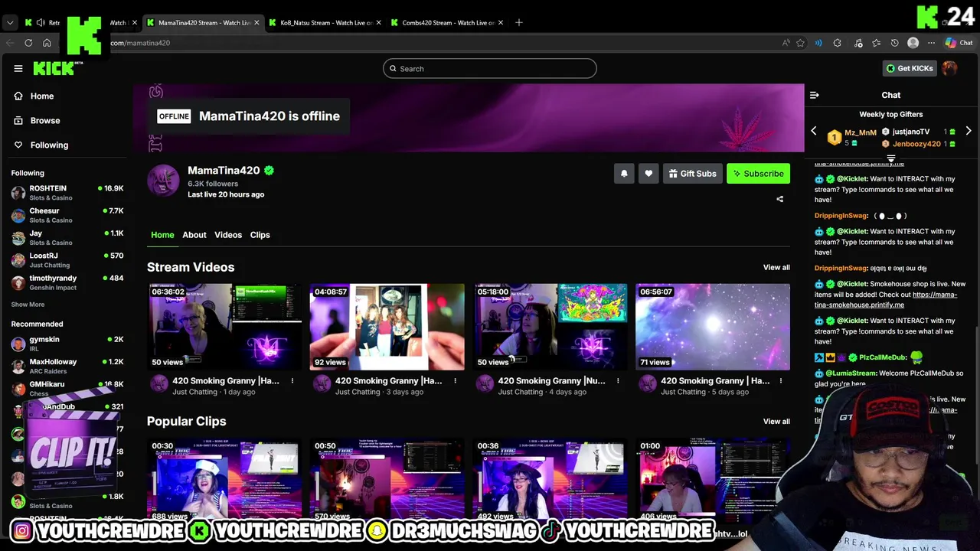Open the Kick hamburger sidebar menu
980x551 pixels.
point(18,68)
